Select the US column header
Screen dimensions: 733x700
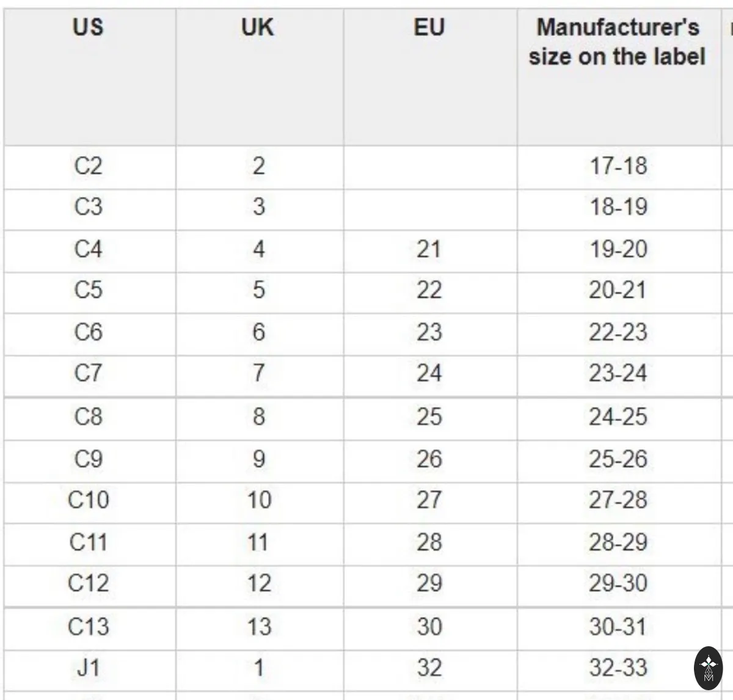coord(89,77)
